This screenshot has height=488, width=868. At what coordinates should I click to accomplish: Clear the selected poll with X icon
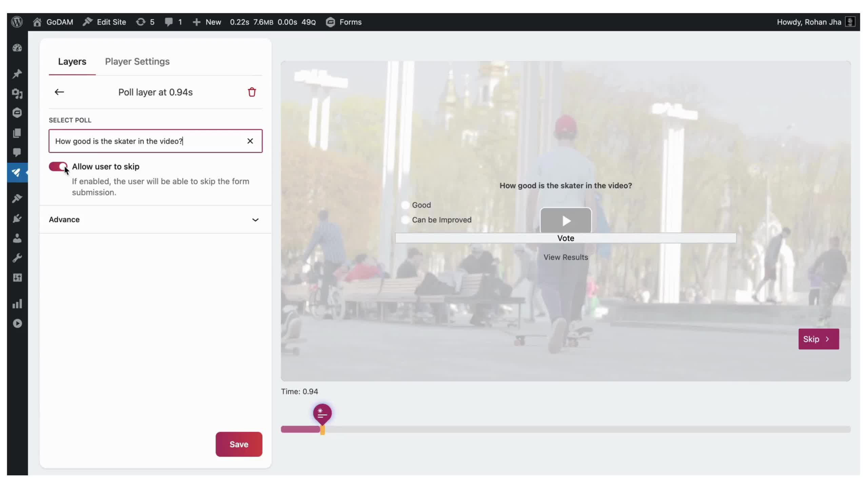pos(250,141)
